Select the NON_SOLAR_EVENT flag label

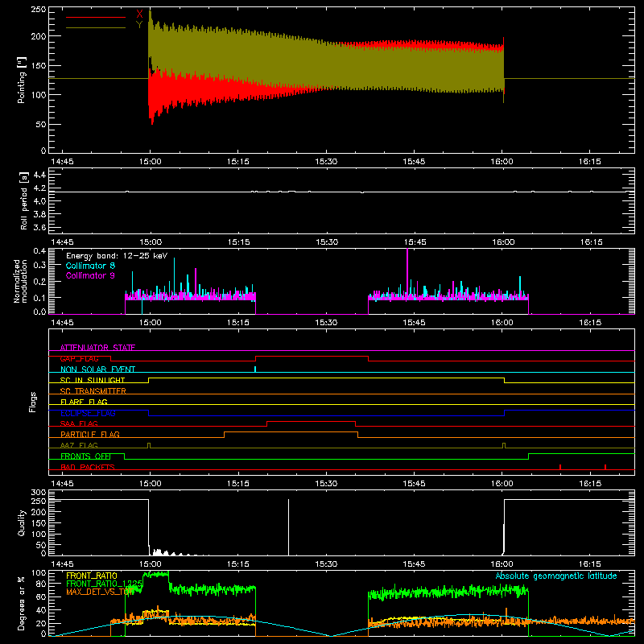tap(97, 369)
